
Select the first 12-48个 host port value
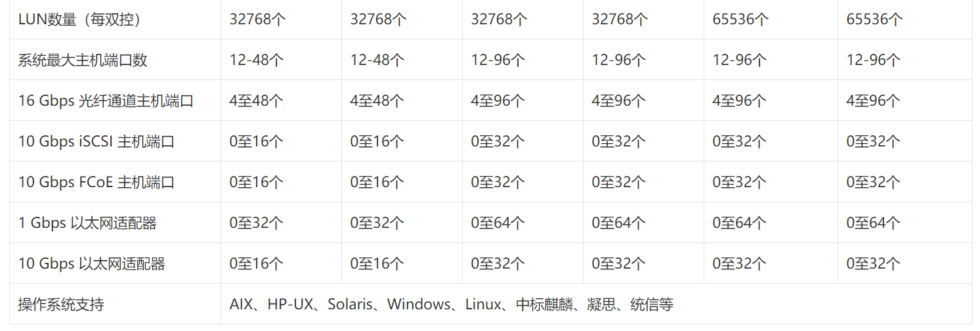coord(257,60)
